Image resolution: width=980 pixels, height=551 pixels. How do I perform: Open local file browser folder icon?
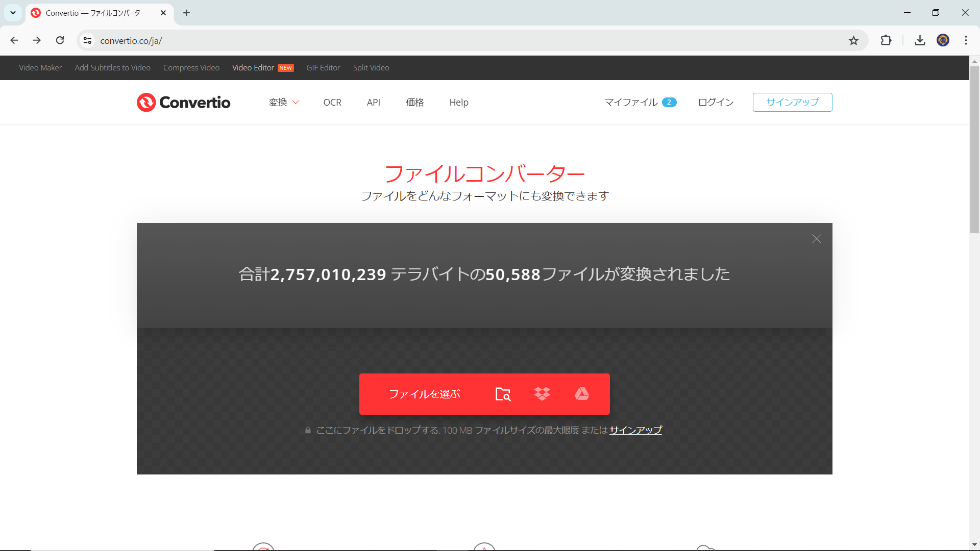[503, 394]
